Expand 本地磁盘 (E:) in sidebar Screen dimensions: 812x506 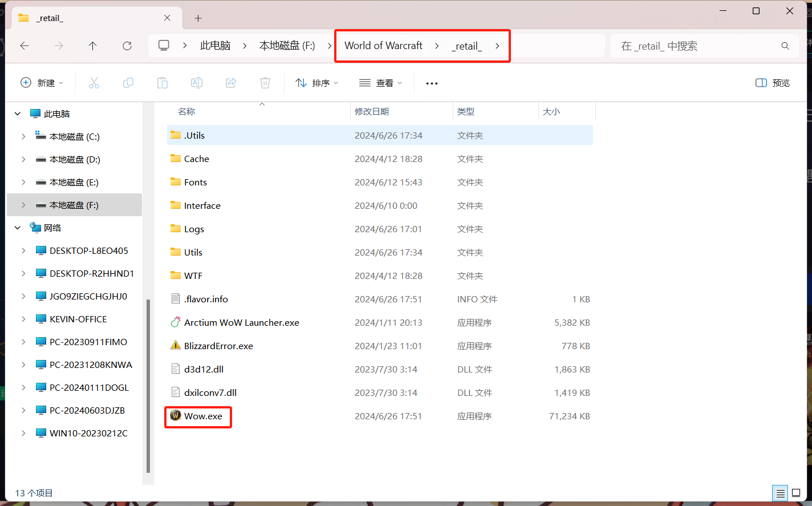pyautogui.click(x=23, y=182)
